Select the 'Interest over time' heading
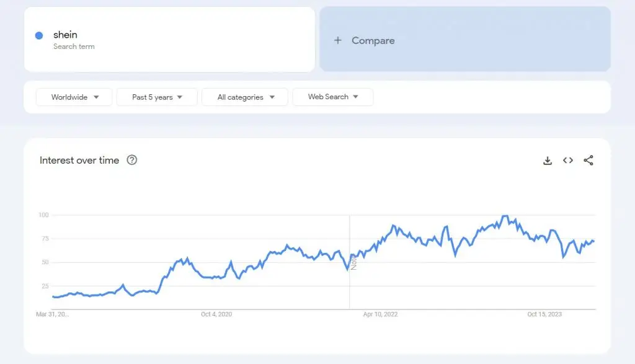Image resolution: width=635 pixels, height=364 pixels. (79, 161)
